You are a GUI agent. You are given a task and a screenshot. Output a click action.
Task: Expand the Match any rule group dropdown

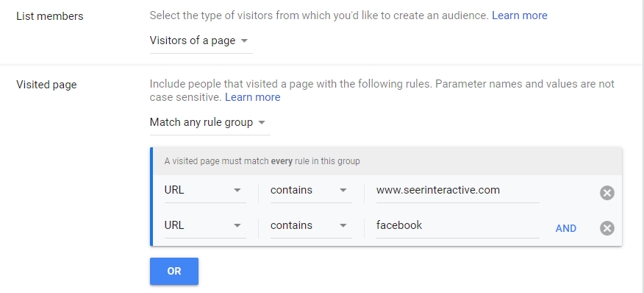210,123
